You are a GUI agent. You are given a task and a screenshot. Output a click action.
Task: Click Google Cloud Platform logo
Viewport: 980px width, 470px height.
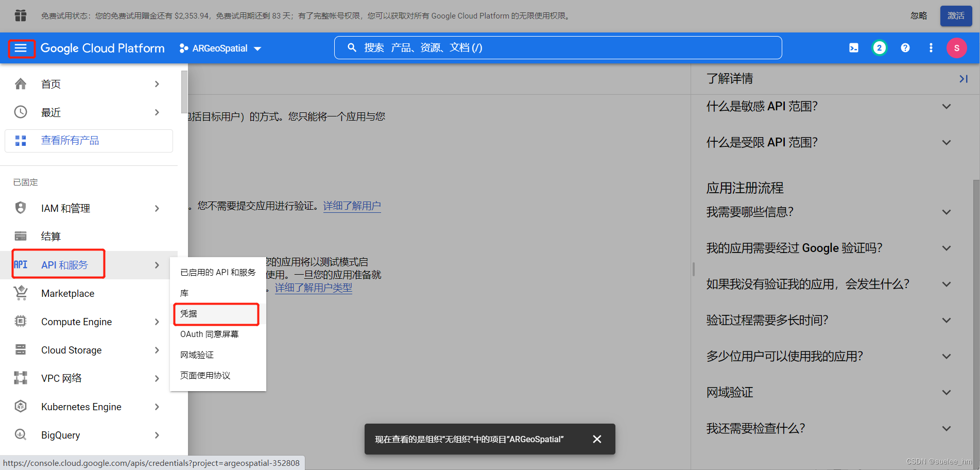point(102,48)
